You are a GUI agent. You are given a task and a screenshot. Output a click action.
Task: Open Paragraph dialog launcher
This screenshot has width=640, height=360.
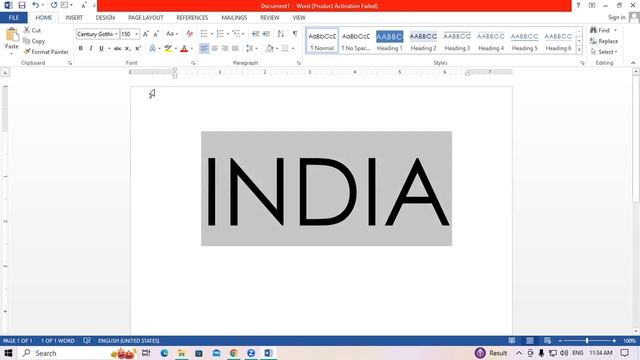[x=299, y=63]
